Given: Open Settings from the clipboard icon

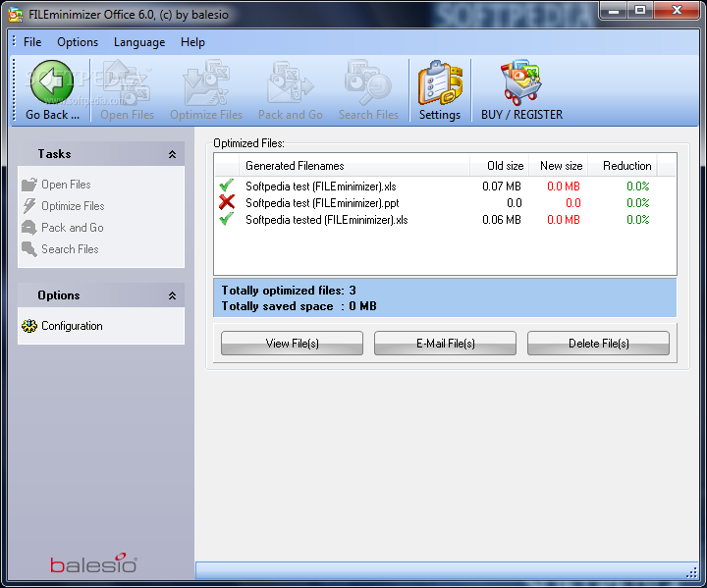Looking at the screenshot, I should pos(440,83).
